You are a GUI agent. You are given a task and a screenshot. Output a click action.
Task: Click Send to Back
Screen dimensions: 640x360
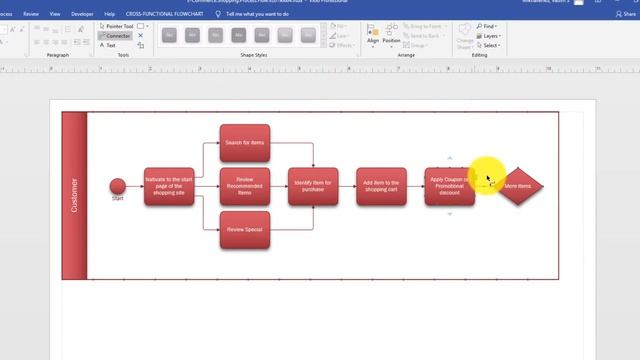click(x=424, y=36)
